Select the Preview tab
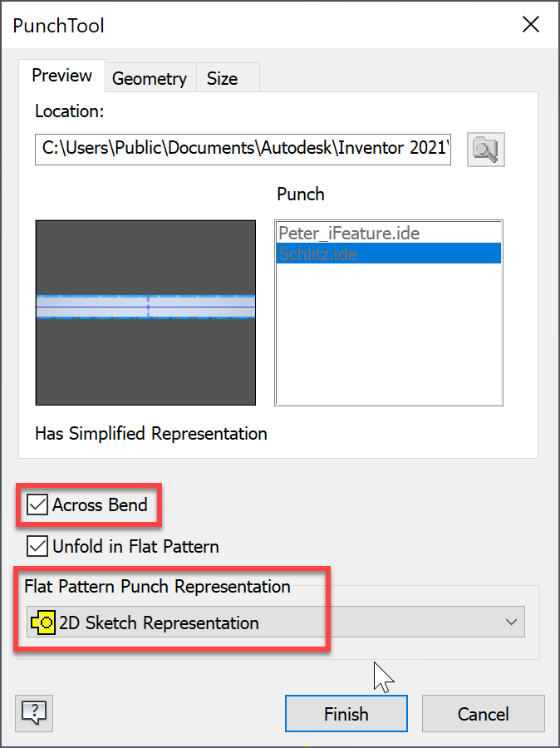This screenshot has width=560, height=748. [x=61, y=75]
